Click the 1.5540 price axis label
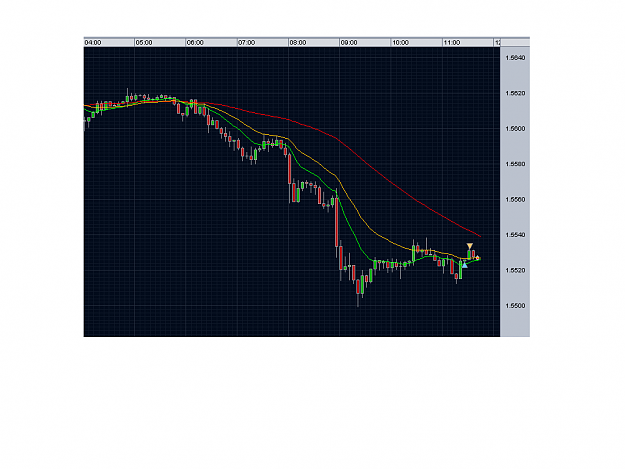This screenshot has height=469, width=625. coord(515,235)
